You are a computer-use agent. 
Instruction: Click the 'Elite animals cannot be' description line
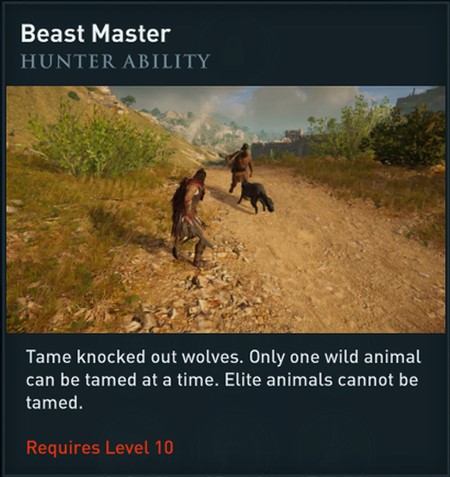point(321,380)
